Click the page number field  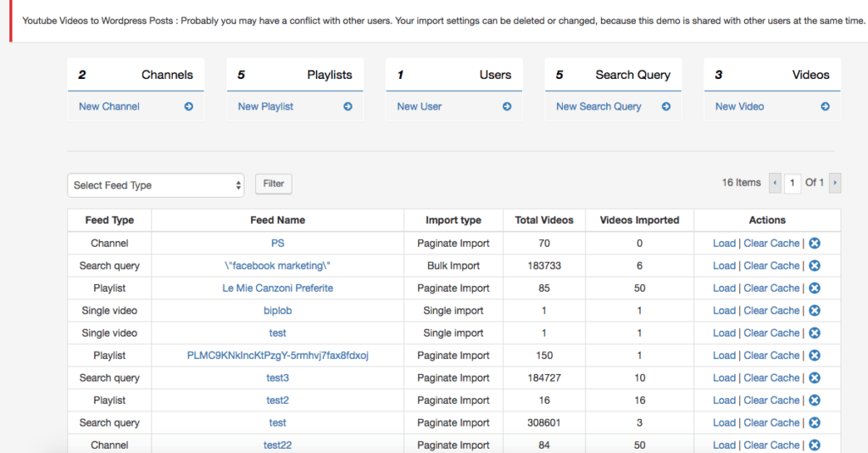[x=793, y=182]
